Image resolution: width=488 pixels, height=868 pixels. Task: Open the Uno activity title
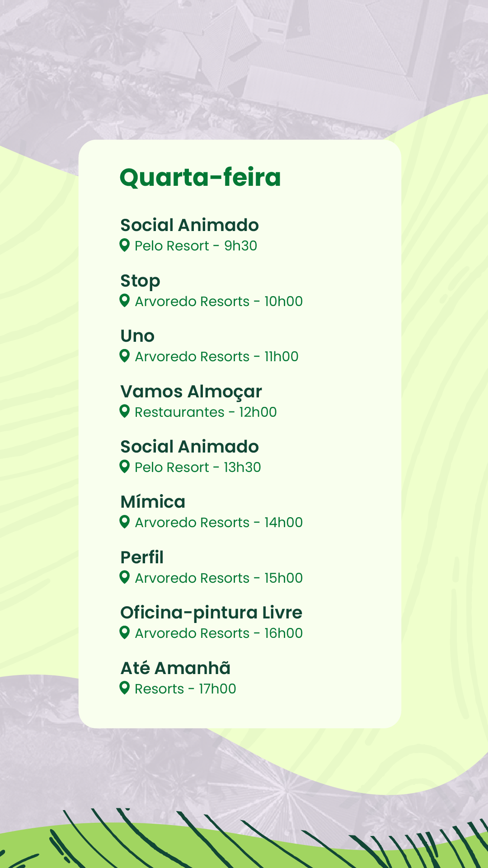click(137, 336)
